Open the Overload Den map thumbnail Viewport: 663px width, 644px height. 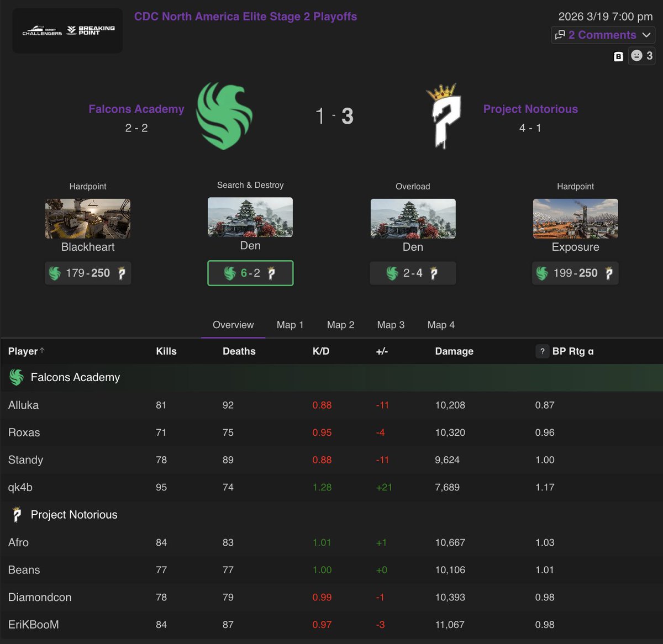[x=413, y=219]
